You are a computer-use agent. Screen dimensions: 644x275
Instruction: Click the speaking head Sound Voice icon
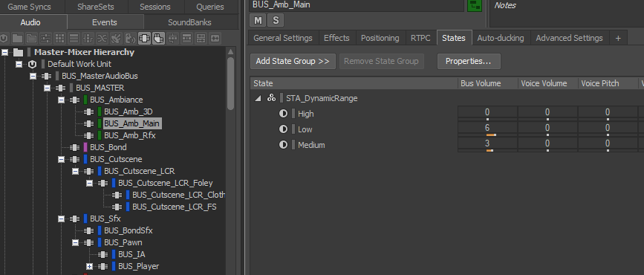130,38
